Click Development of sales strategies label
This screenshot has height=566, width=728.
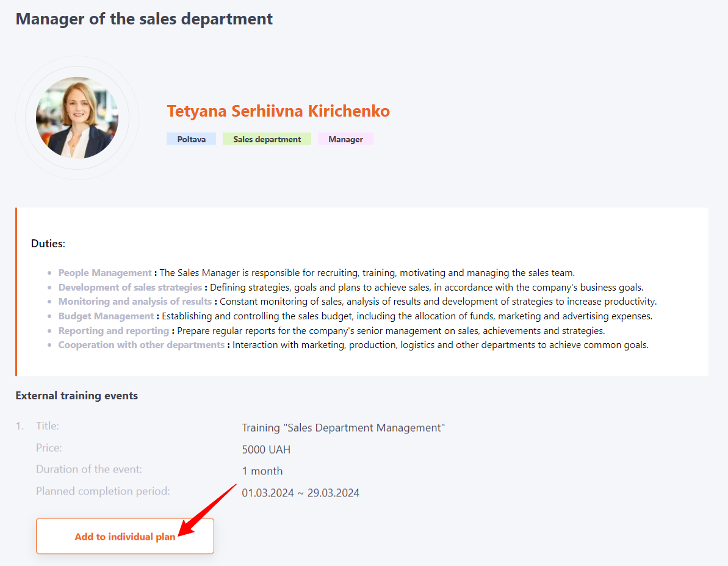click(130, 287)
